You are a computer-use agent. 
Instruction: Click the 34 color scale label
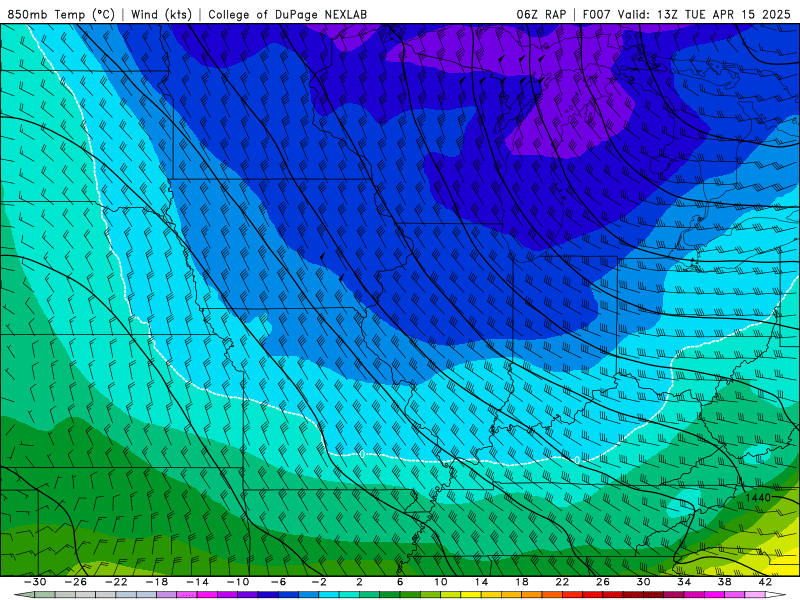(x=684, y=582)
